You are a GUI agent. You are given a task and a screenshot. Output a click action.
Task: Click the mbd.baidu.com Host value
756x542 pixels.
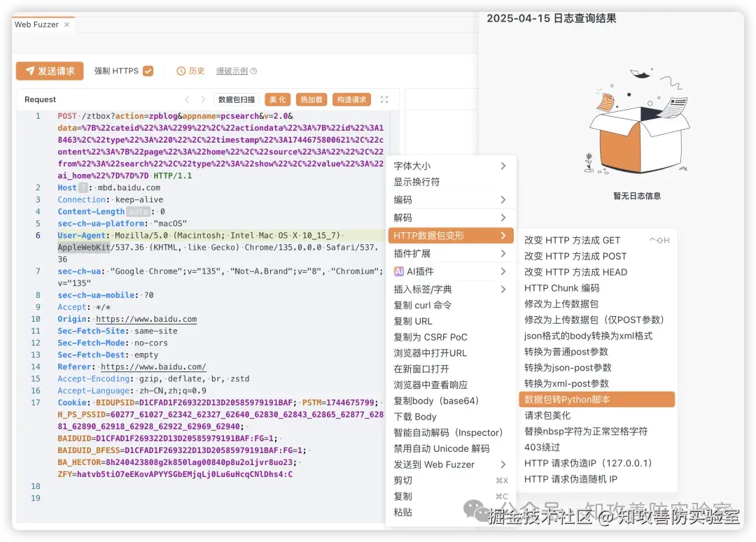(x=129, y=187)
